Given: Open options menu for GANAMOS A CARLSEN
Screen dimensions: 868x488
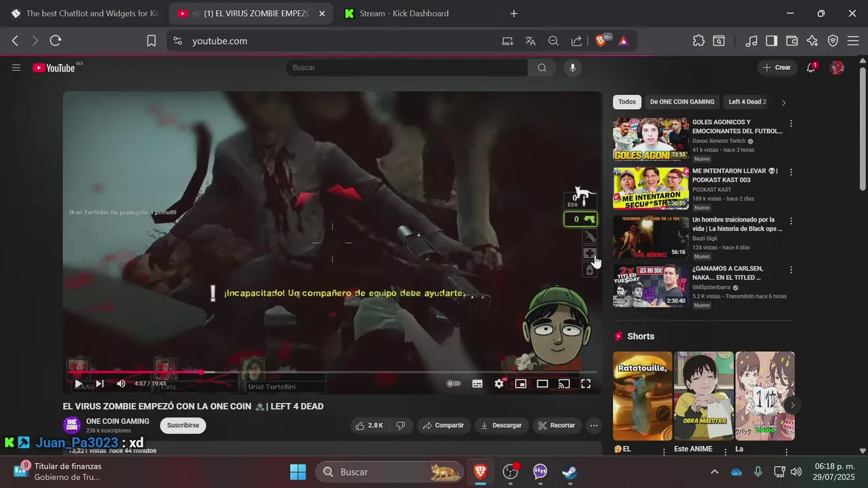Looking at the screenshot, I should pos(791,270).
